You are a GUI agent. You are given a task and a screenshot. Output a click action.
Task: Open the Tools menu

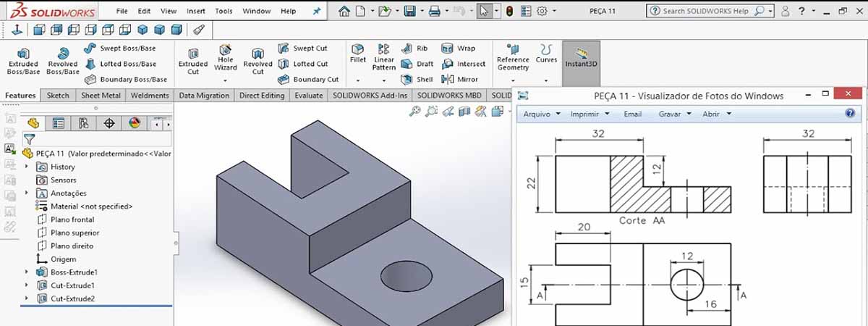point(224,12)
